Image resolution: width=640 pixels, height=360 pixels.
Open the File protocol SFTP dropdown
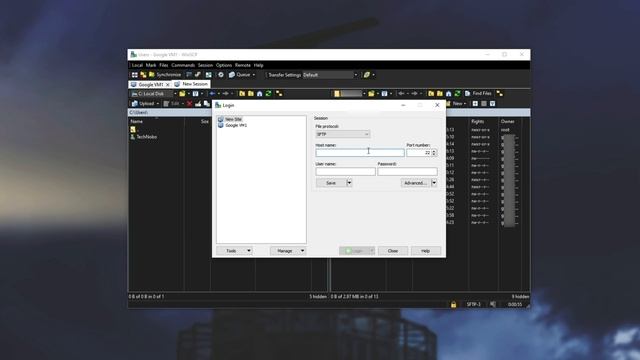pyautogui.click(x=343, y=134)
